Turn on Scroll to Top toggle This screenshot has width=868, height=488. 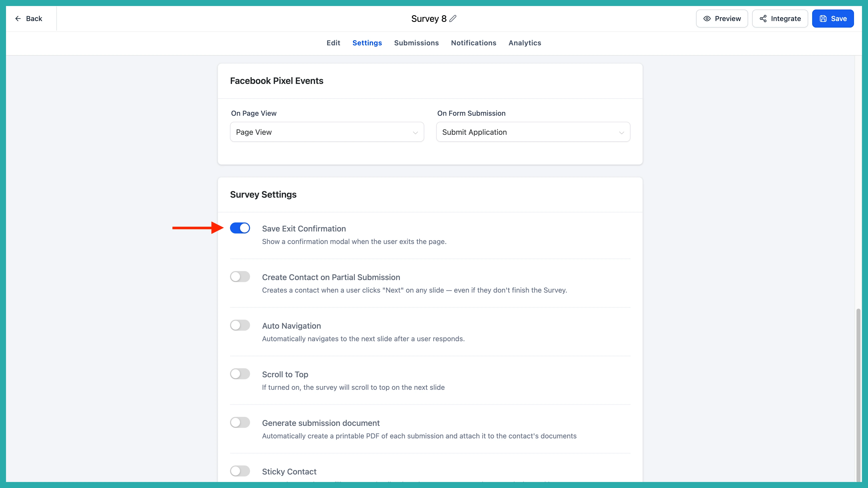pos(240,374)
